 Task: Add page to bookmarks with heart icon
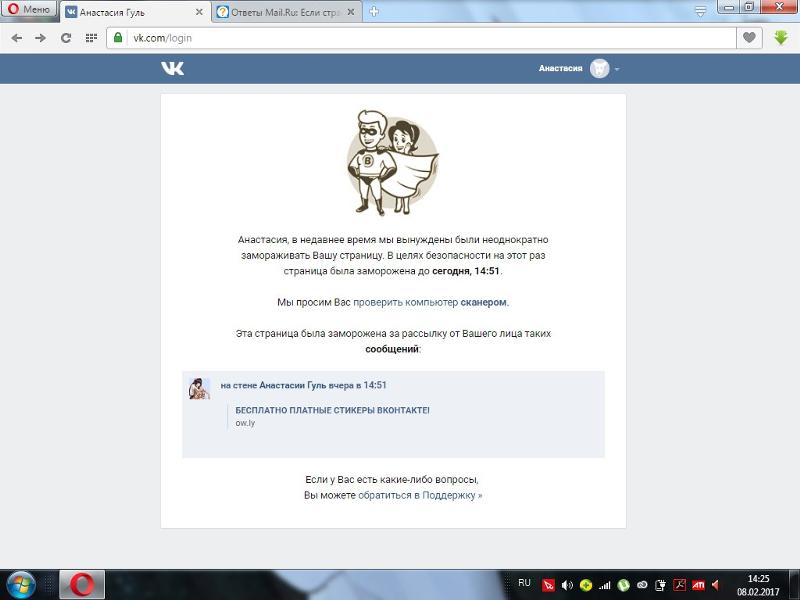click(748, 38)
